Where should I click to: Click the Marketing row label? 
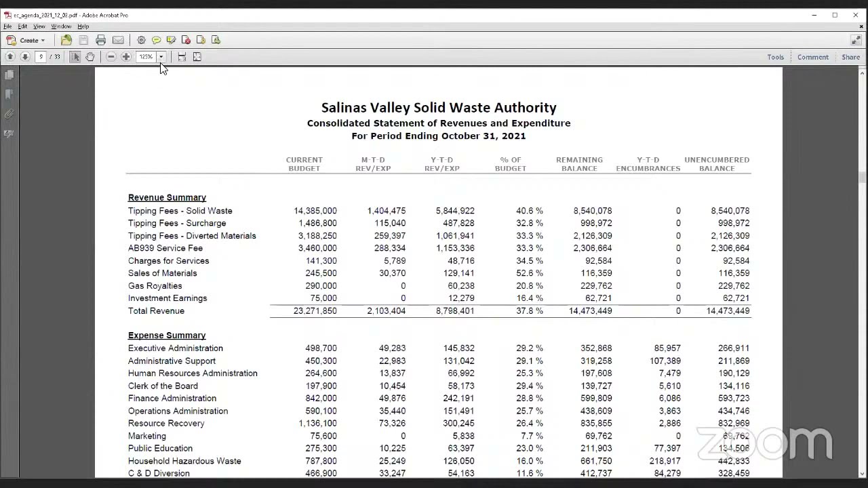click(x=147, y=436)
